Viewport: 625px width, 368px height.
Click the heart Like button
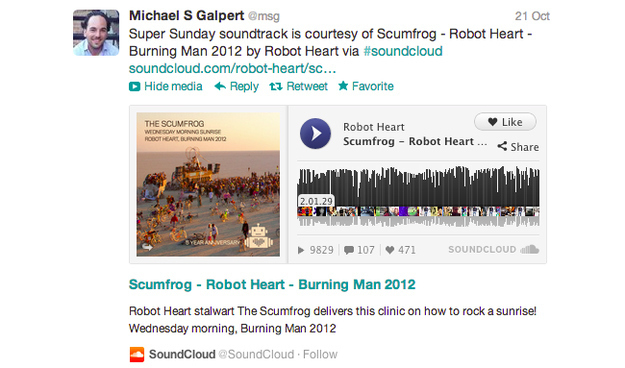click(x=505, y=122)
